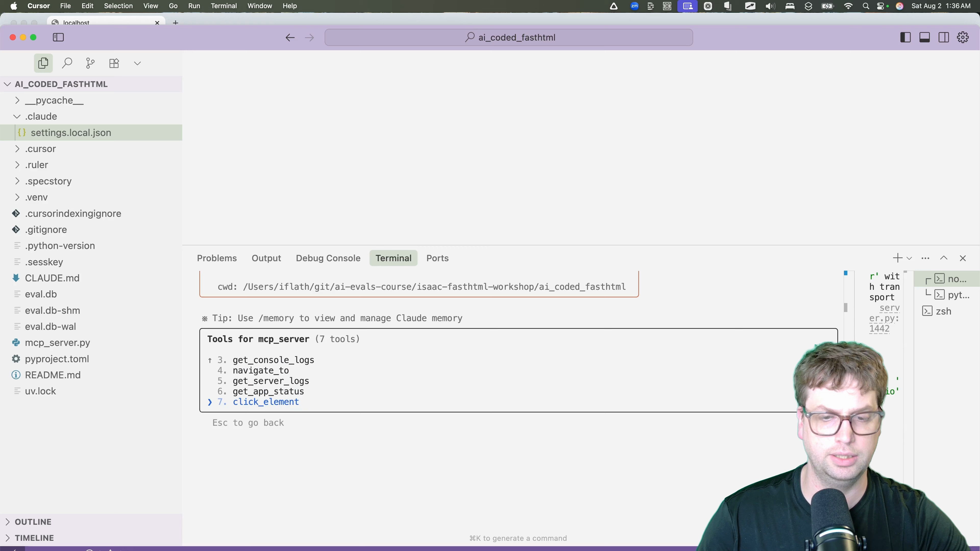
Task: Open the Terminal menu in menu bar
Action: (224, 6)
